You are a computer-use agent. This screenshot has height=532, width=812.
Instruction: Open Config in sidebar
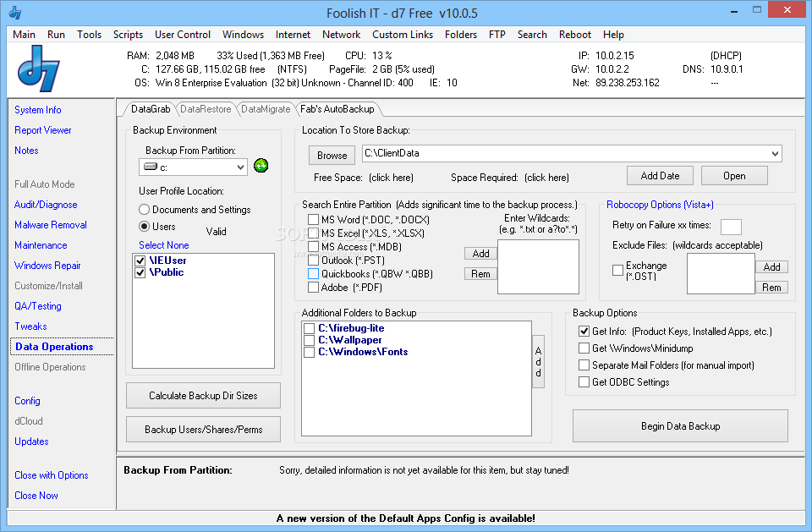tap(27, 400)
